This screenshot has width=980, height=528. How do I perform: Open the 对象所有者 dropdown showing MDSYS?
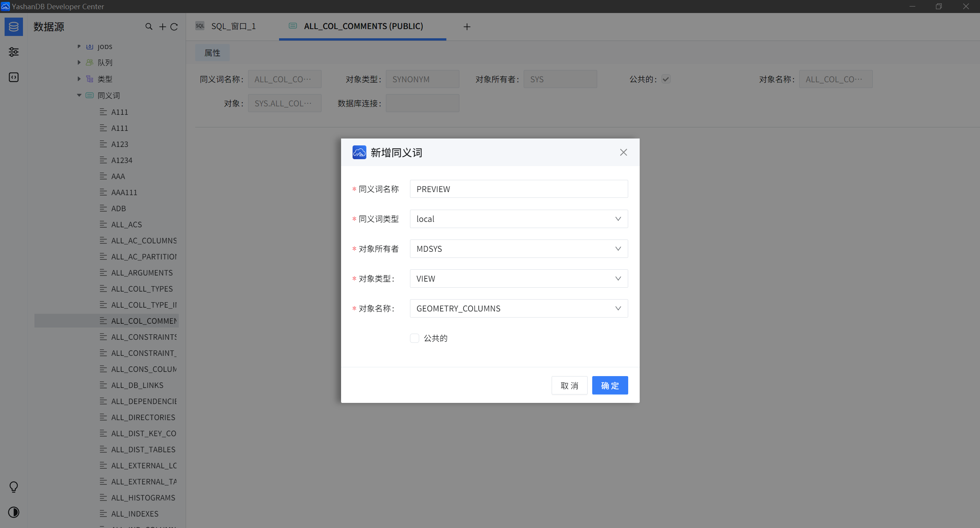tap(519, 249)
